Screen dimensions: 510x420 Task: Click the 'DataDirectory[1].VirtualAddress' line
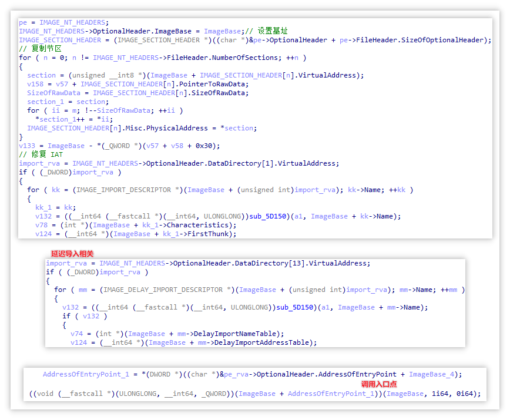179,163
